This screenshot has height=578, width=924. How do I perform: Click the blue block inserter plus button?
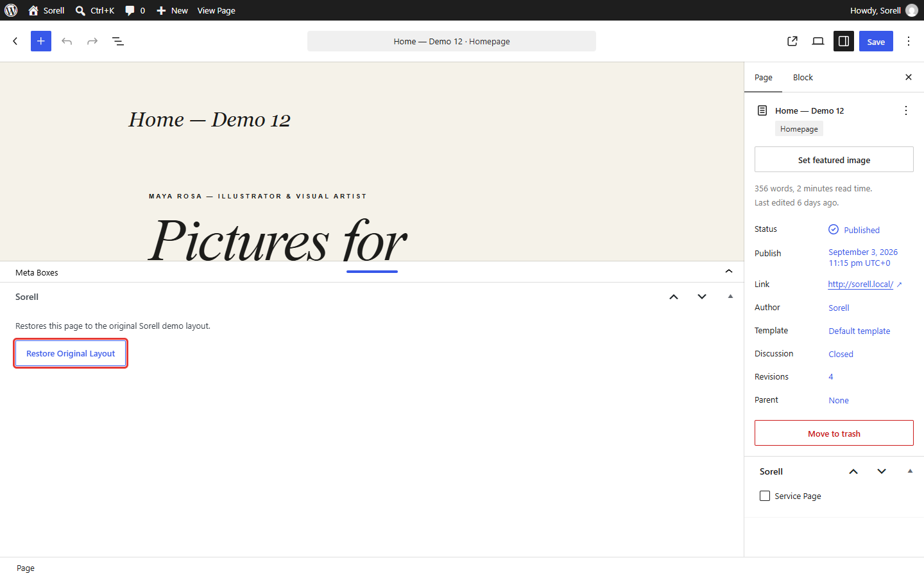click(x=41, y=41)
